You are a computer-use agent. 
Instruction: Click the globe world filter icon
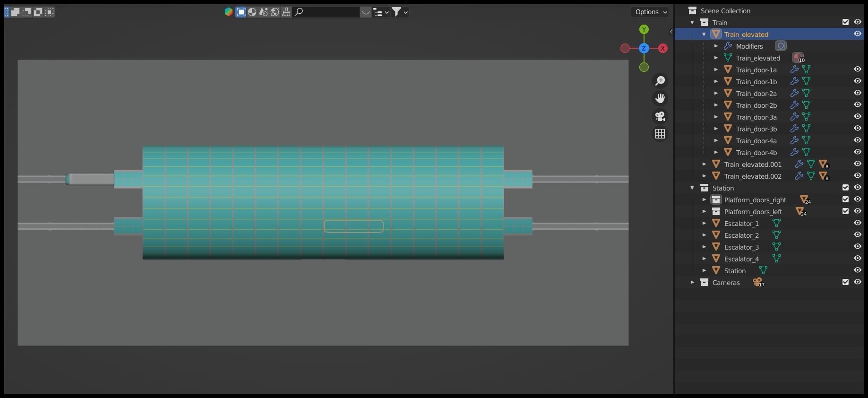click(x=275, y=12)
